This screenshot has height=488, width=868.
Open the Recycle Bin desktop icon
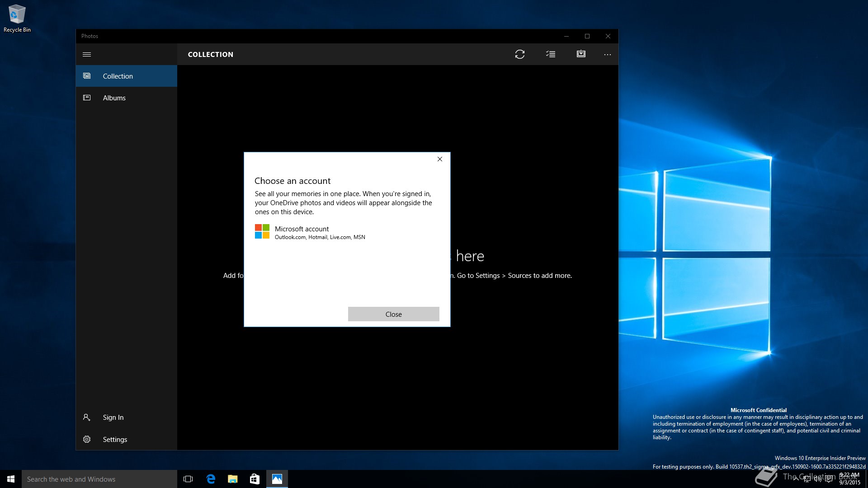tap(17, 19)
